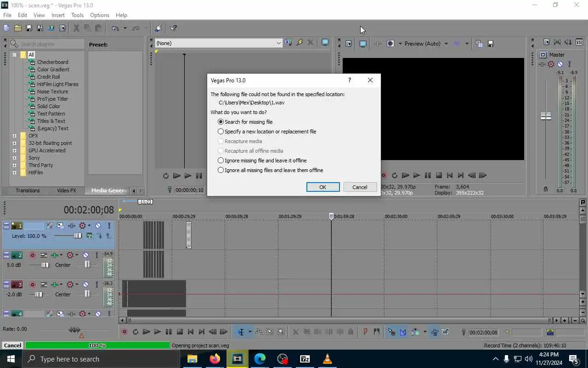Solo audio track 2
The width and height of the screenshot is (588, 368).
(96, 255)
